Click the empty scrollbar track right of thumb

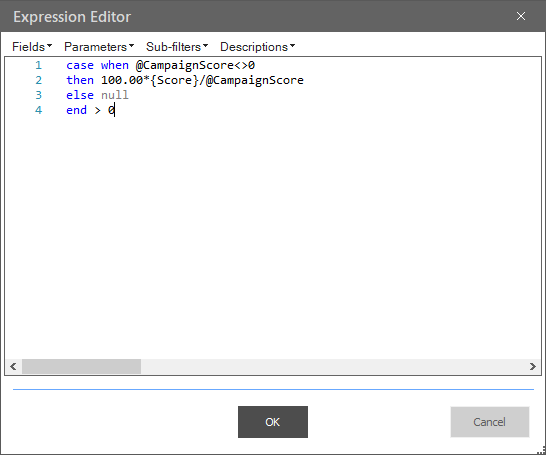tap(333, 366)
